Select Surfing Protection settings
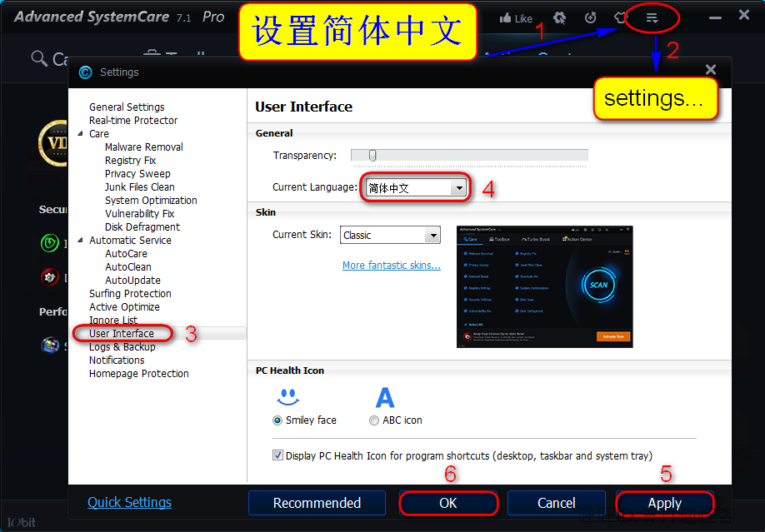765x532 pixels. 130,294
